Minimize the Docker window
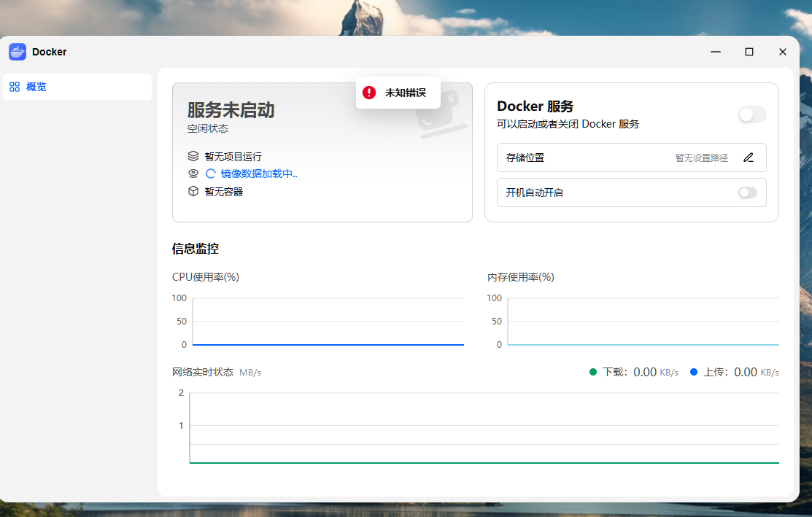 (716, 52)
